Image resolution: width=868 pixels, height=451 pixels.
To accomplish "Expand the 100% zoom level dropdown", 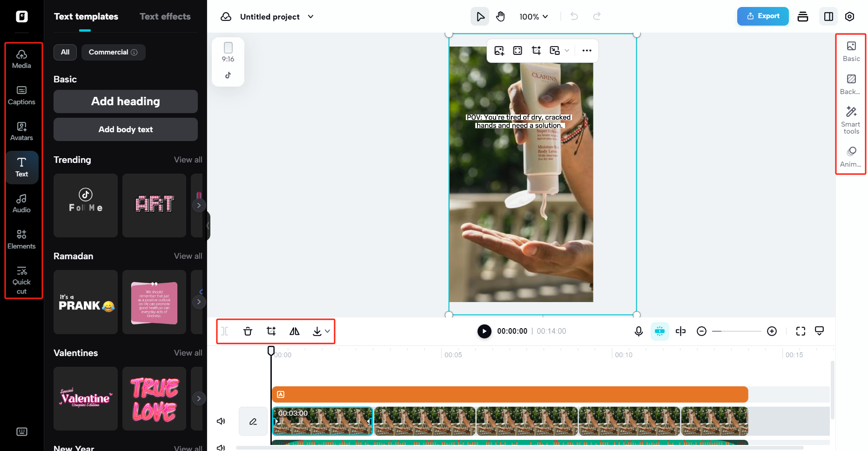I will tap(533, 16).
